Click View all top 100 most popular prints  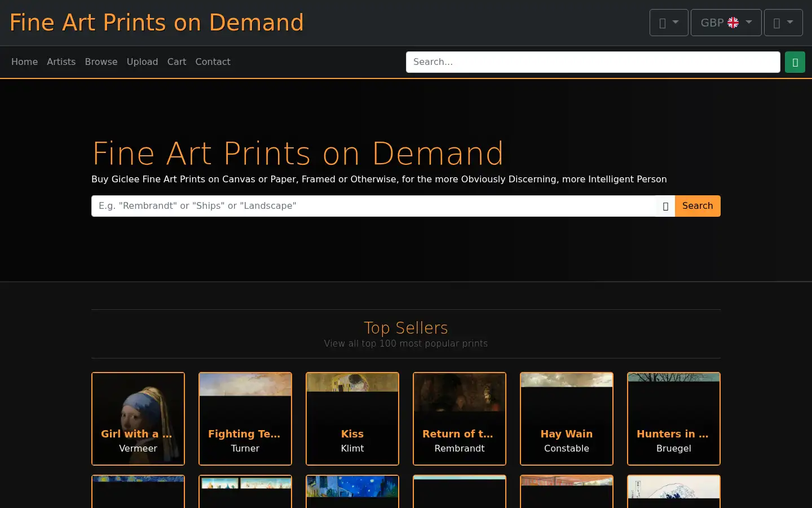406,343
